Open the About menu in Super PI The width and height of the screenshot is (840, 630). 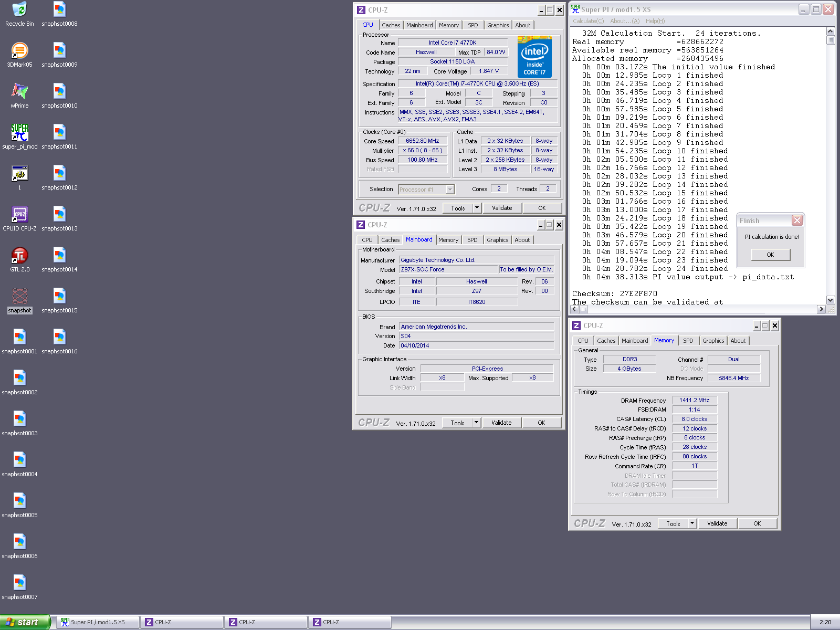(x=625, y=21)
